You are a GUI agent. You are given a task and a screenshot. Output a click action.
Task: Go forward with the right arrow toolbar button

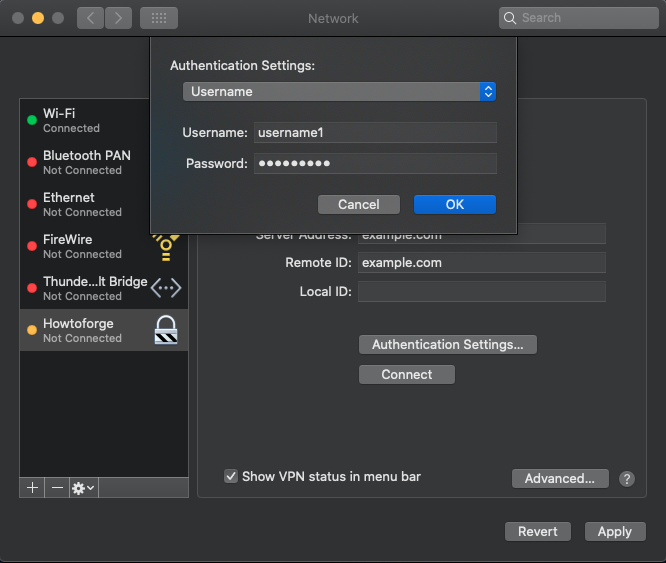pyautogui.click(x=118, y=18)
